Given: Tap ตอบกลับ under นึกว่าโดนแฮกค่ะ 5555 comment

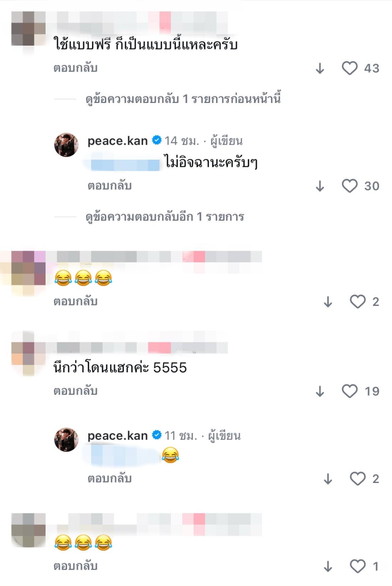Looking at the screenshot, I should pos(75,391).
